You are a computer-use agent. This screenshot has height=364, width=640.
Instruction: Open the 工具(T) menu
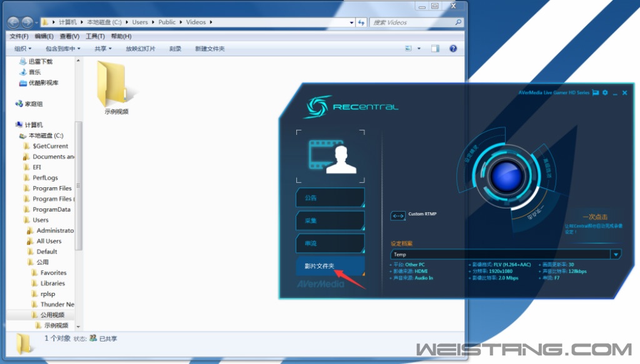(x=95, y=36)
